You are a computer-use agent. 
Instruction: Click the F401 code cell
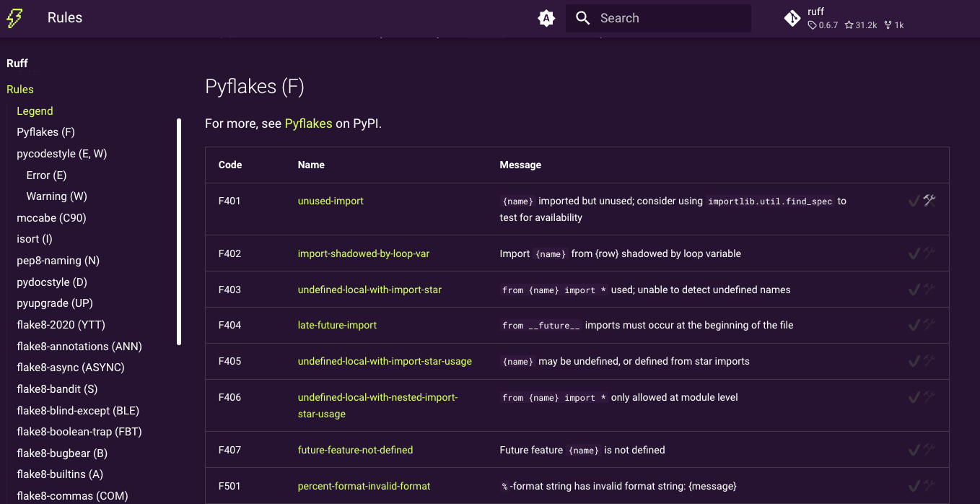click(x=229, y=201)
